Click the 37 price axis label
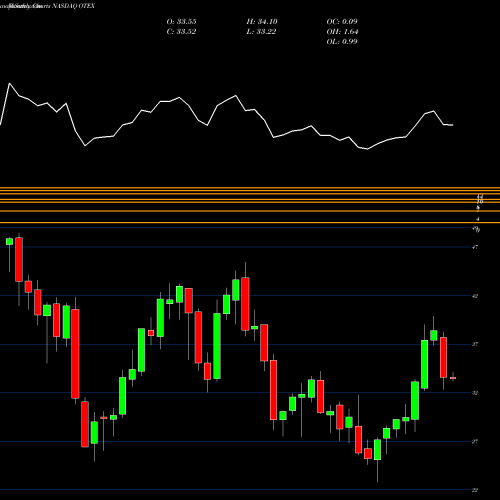Viewport: 500px width, 500px height. pyautogui.click(x=475, y=344)
